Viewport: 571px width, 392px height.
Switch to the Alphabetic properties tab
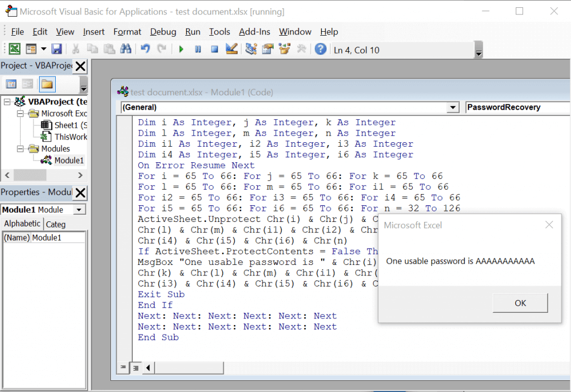(x=22, y=224)
